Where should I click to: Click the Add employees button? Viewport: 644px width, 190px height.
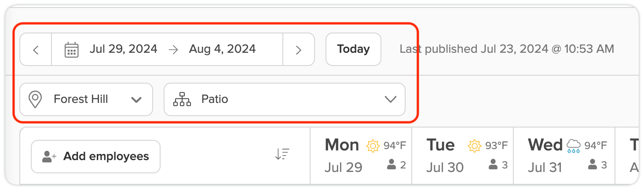[x=95, y=157]
